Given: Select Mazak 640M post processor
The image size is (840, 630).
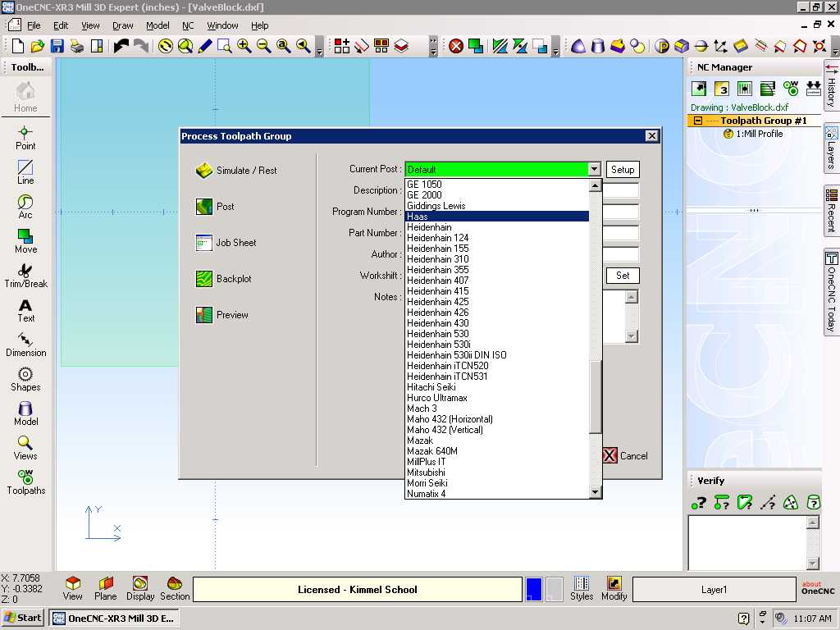Looking at the screenshot, I should pos(496,451).
